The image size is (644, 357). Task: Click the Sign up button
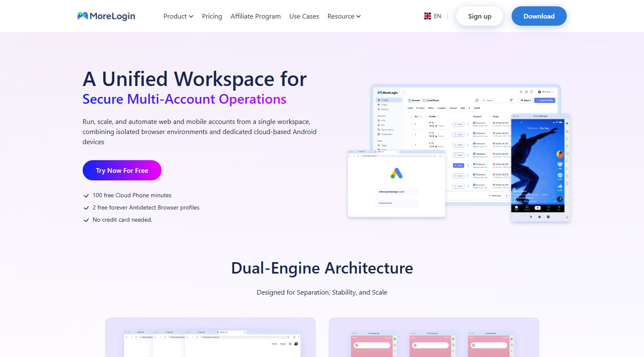pos(480,16)
